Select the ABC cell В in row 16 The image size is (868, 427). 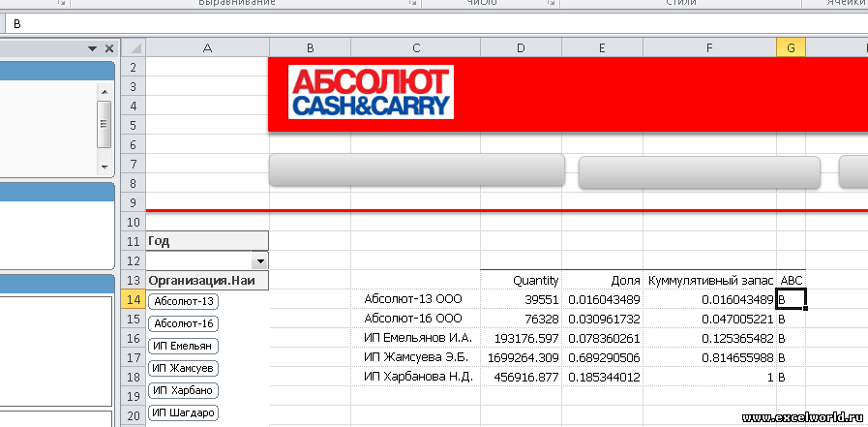[x=791, y=338]
